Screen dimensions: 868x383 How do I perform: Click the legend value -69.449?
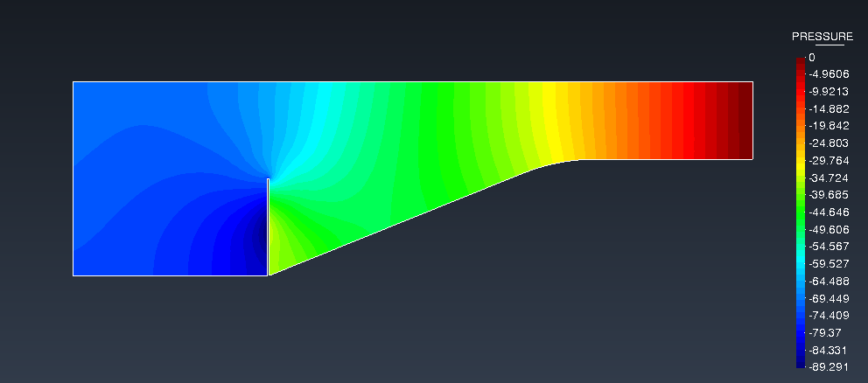tap(828, 298)
